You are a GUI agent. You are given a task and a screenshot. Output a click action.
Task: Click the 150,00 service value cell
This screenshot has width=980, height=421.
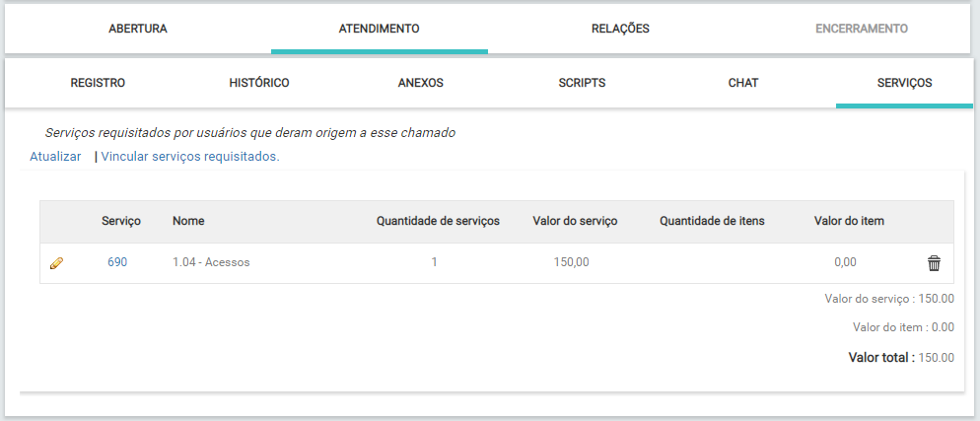click(x=571, y=262)
